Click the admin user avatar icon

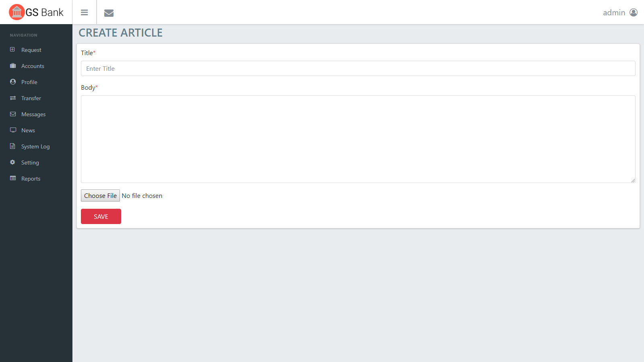(634, 12)
